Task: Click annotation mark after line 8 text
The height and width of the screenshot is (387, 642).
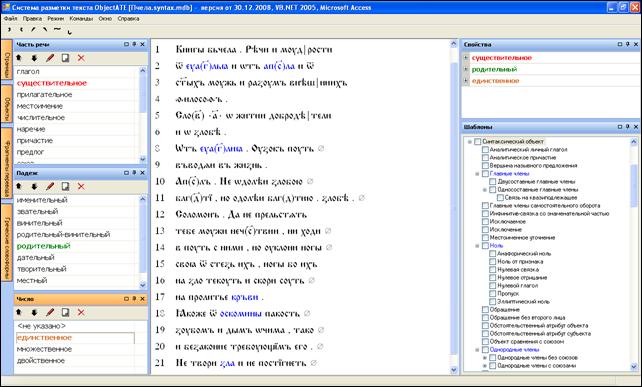Action: click(321, 148)
